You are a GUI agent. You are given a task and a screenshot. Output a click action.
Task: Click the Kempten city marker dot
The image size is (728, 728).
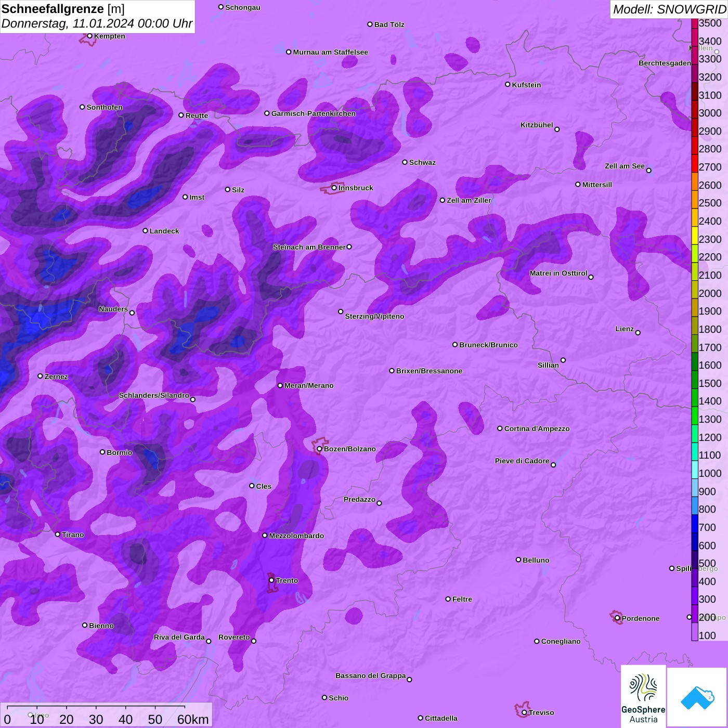89,36
